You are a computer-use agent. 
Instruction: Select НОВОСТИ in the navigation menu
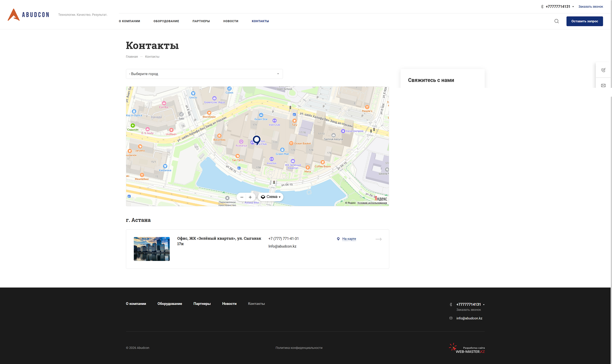click(230, 21)
